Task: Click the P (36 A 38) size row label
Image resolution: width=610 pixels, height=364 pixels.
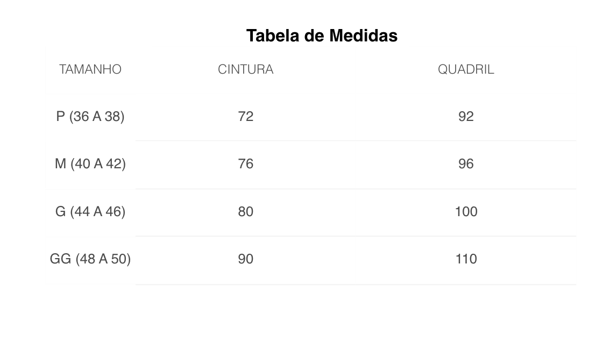Action: coord(90,116)
